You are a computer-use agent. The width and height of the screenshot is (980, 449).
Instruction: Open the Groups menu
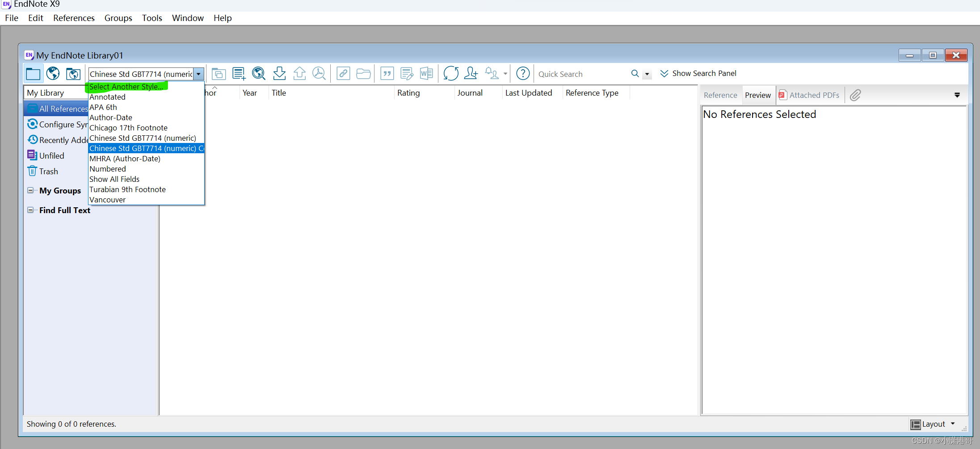(x=118, y=18)
